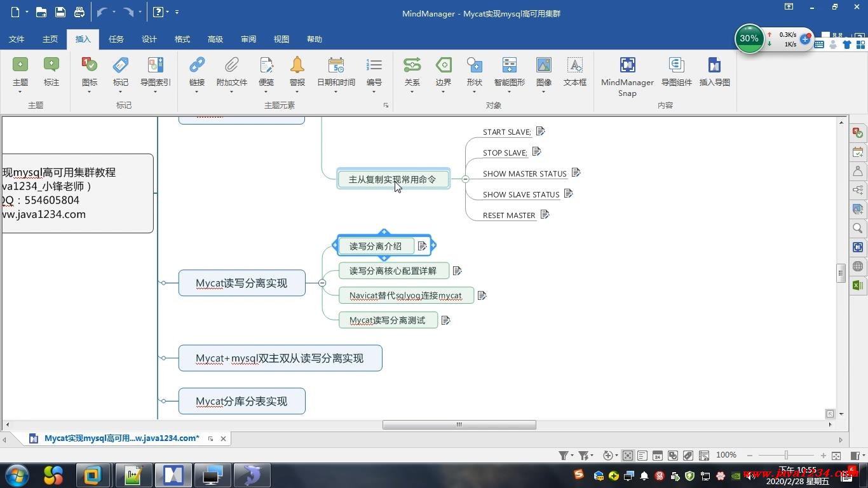
Task: Click the zoom in plus button
Action: pyautogui.click(x=824, y=456)
